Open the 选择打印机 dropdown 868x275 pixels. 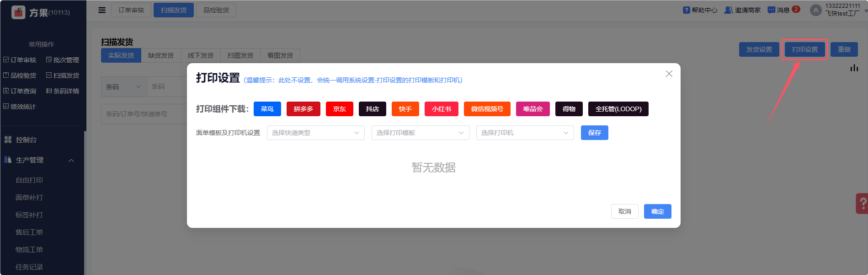tap(525, 133)
